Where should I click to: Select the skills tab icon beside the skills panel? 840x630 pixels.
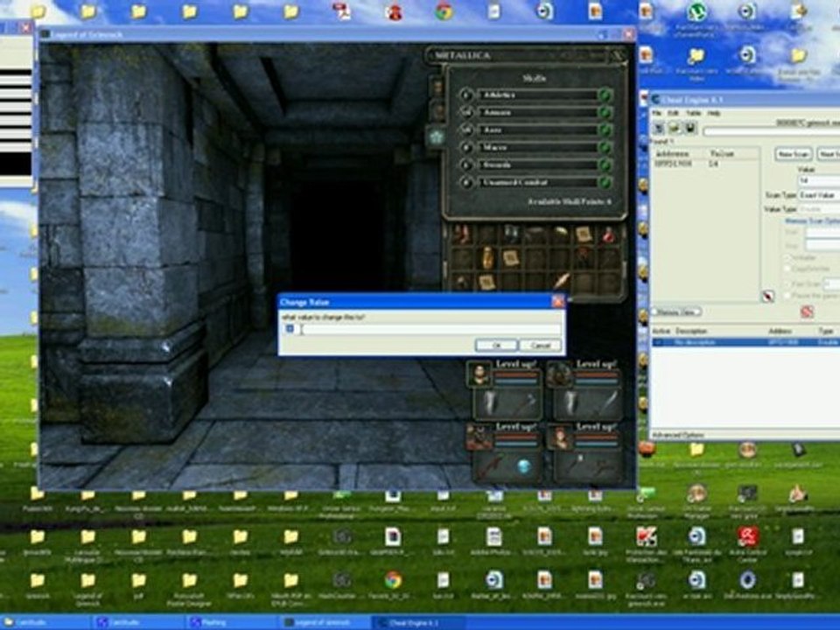436,137
